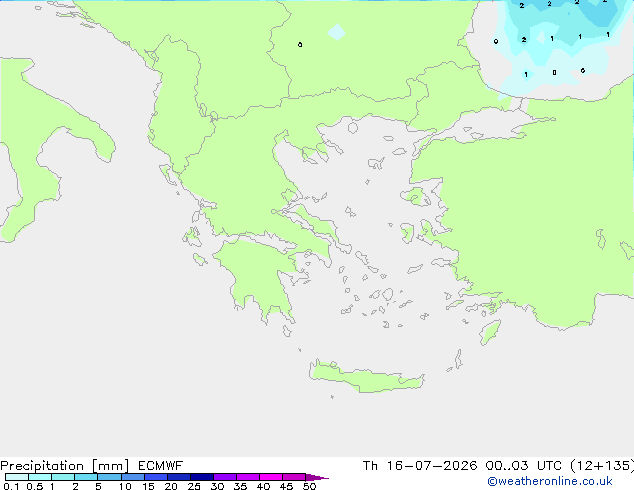
Task: Click the legend label '25'
Action: pyautogui.click(x=194, y=486)
